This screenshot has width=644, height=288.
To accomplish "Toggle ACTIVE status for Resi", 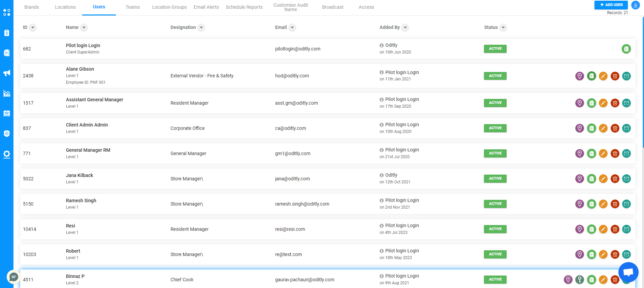I will pos(495,229).
